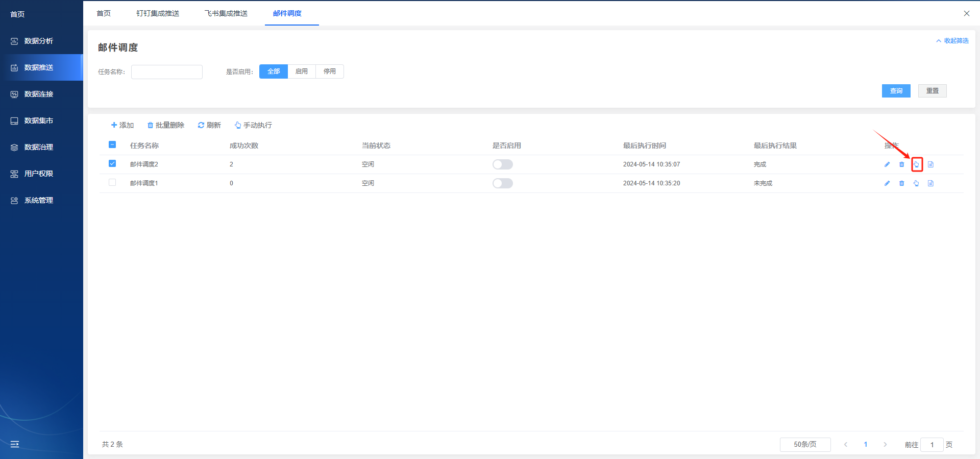Viewport: 980px width, 459px height.
Task: Open the 50条/页 page size dropdown
Action: point(805,445)
